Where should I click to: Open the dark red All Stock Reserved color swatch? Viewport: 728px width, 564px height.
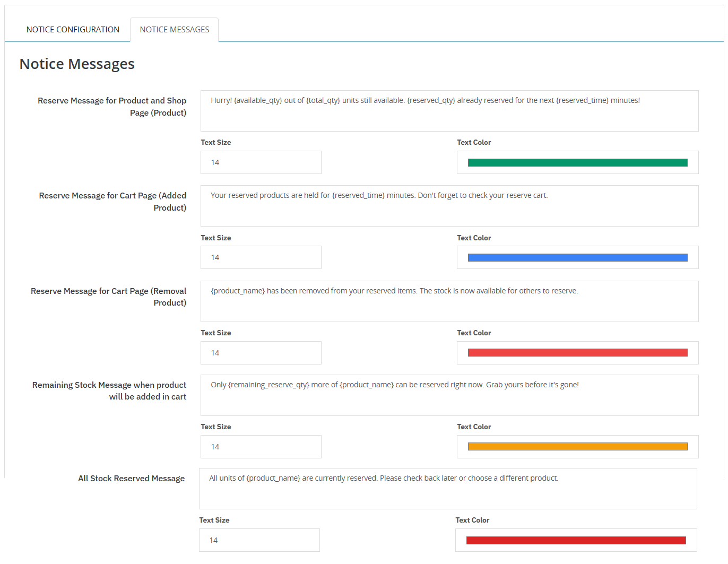point(576,540)
